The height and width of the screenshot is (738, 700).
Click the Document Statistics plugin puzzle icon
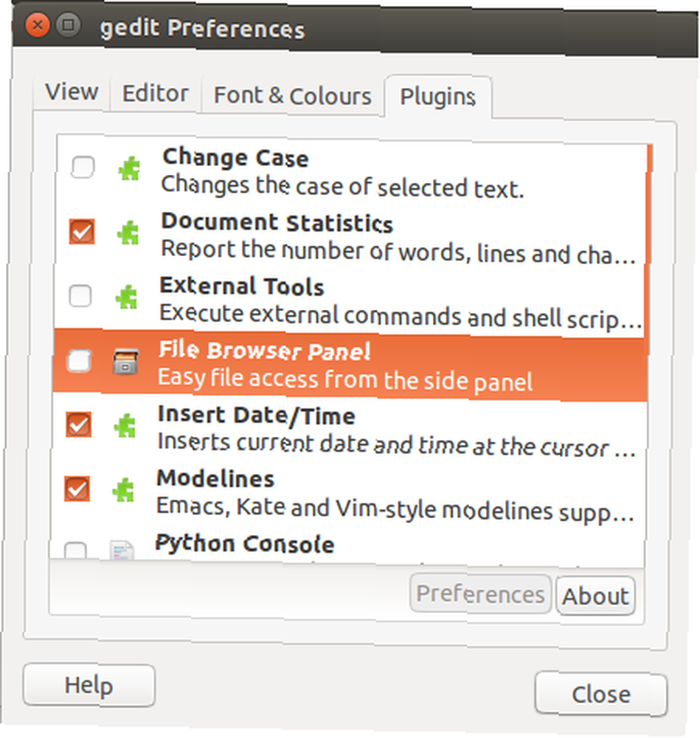128,233
